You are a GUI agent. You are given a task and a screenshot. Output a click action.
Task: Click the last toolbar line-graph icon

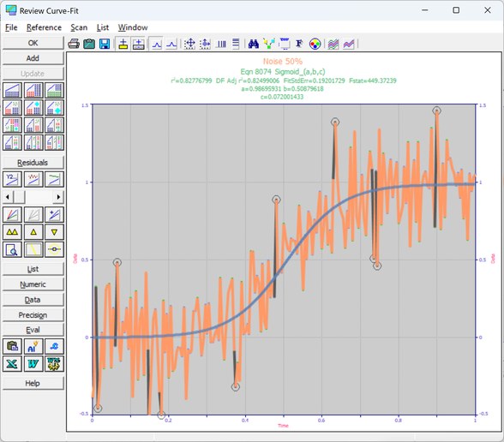[x=349, y=44]
